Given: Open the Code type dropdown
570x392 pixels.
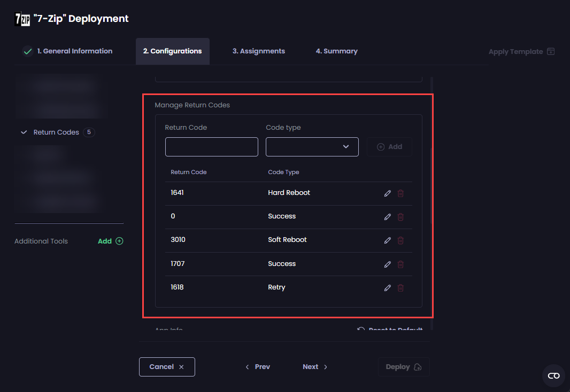Looking at the screenshot, I should click(x=312, y=146).
